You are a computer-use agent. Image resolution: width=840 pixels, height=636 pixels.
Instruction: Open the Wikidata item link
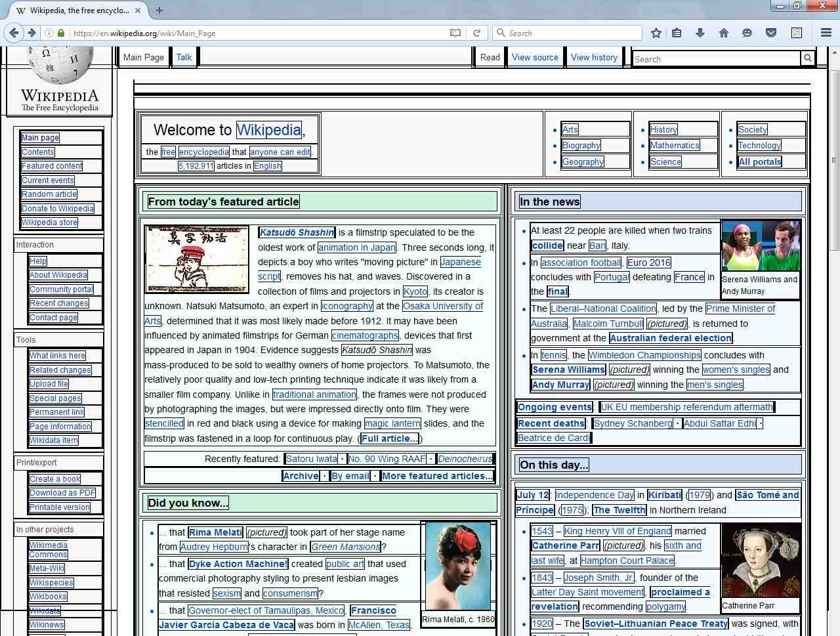[54, 440]
